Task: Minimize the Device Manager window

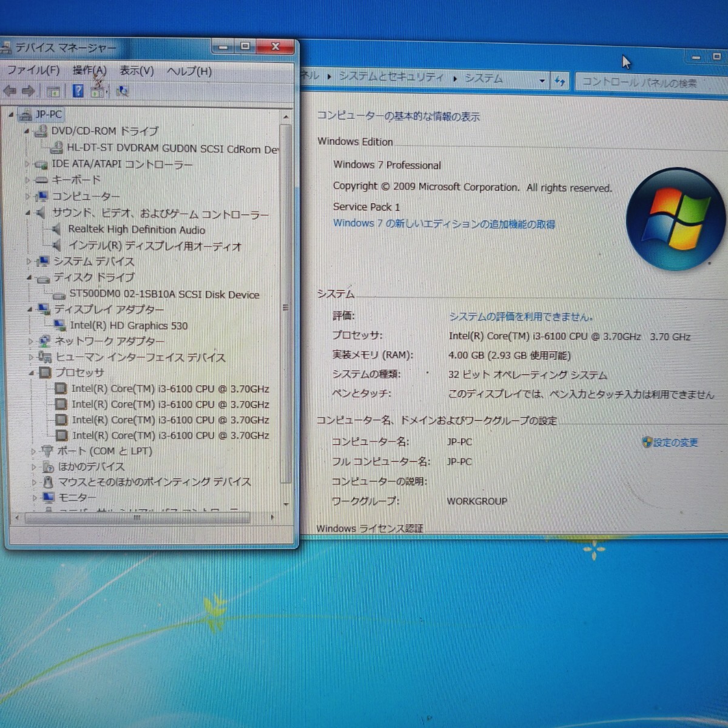Action: tap(223, 47)
